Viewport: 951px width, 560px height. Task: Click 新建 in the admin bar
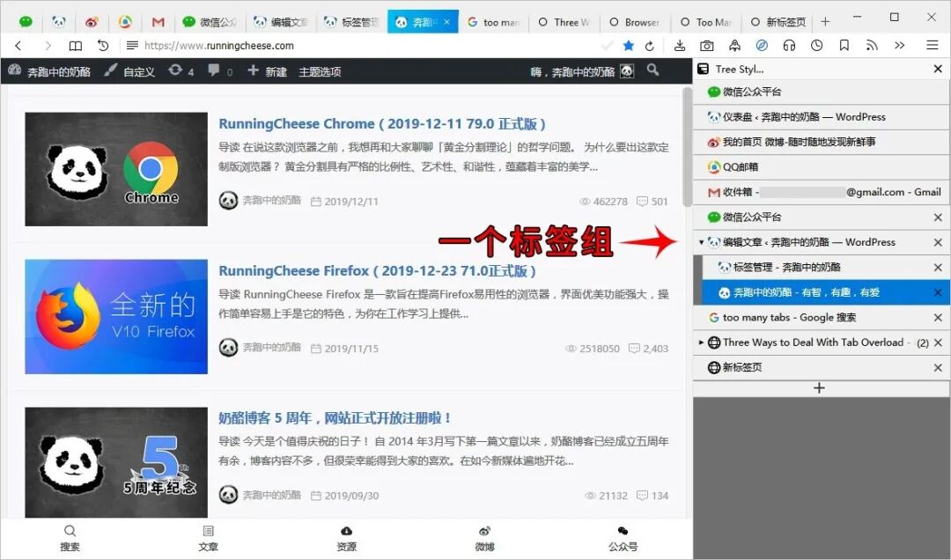pyautogui.click(x=267, y=71)
